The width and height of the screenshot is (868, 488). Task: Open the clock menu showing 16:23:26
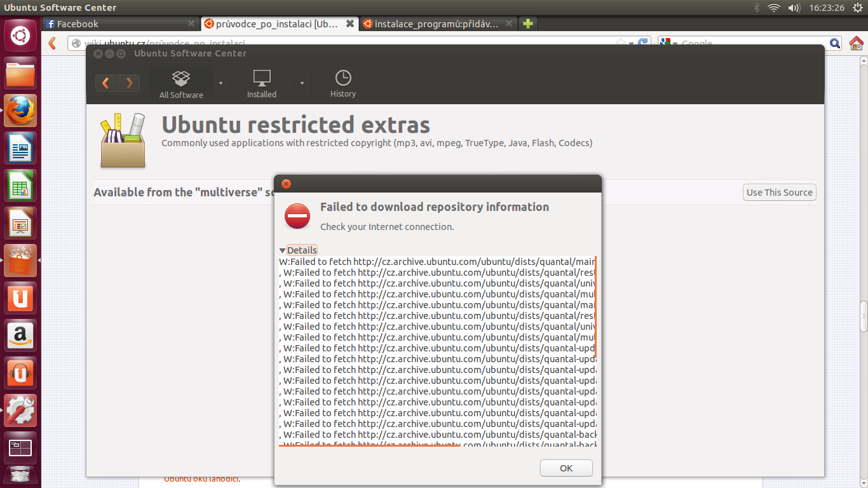click(x=827, y=8)
